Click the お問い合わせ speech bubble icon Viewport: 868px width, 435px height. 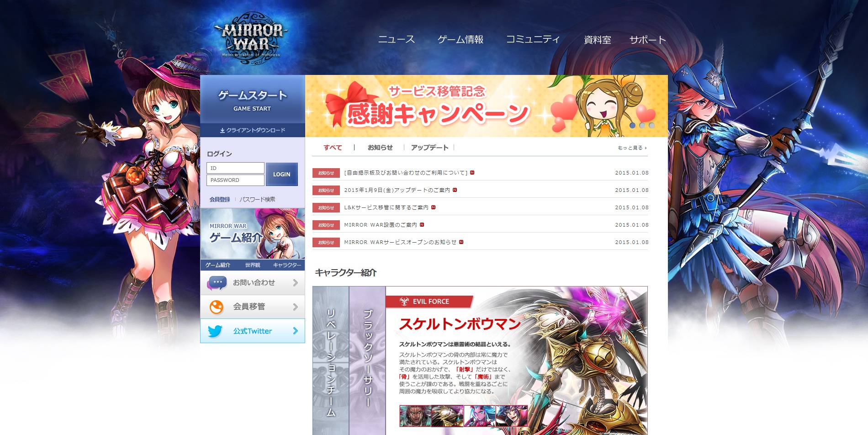point(217,283)
